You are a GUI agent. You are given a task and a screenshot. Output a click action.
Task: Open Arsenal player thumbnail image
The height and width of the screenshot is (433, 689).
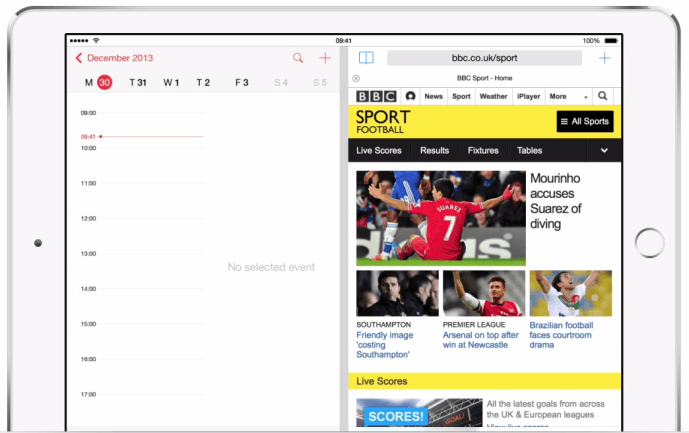[484, 293]
